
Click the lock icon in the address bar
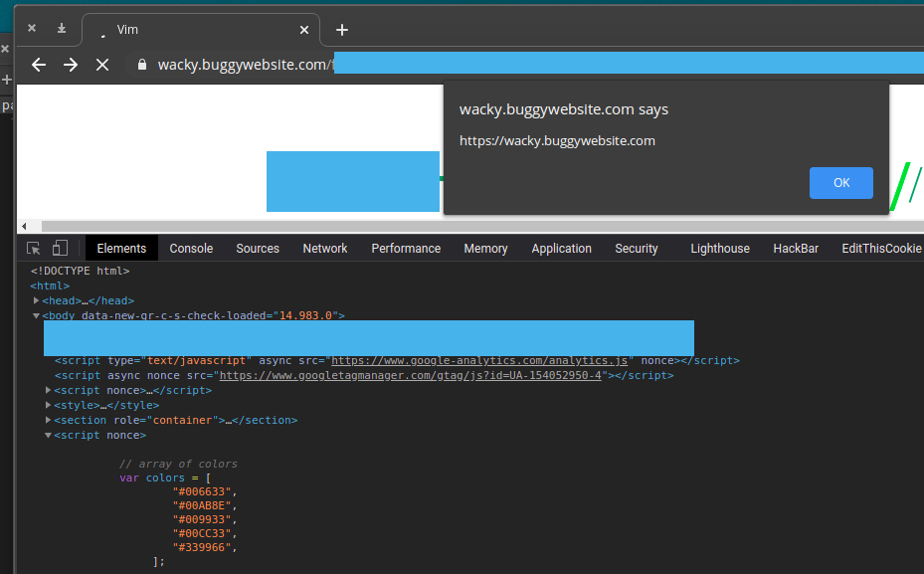pyautogui.click(x=142, y=65)
